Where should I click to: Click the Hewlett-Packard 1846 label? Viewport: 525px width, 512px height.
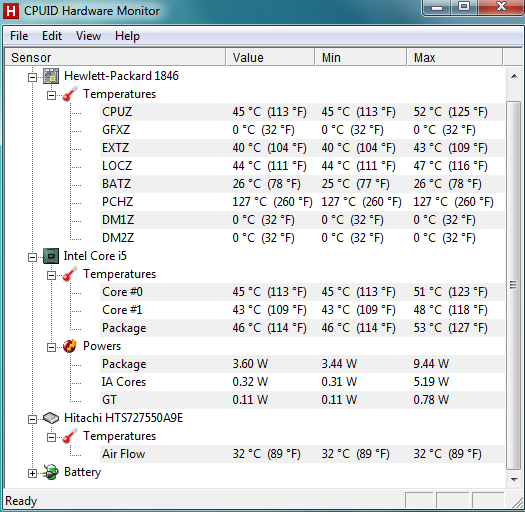(121, 76)
